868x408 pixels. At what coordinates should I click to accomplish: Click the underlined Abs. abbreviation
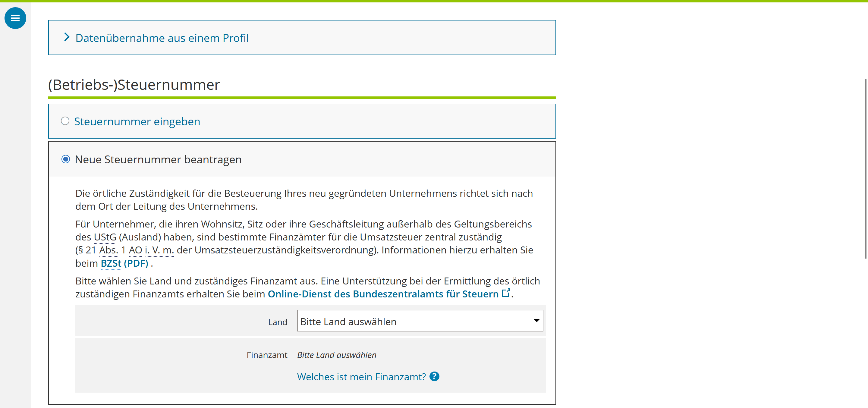pos(108,250)
